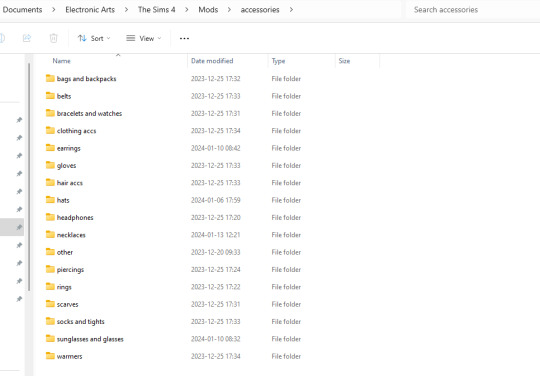The width and height of the screenshot is (540, 376).
Task: Sort by the Type column header
Action: point(278,61)
